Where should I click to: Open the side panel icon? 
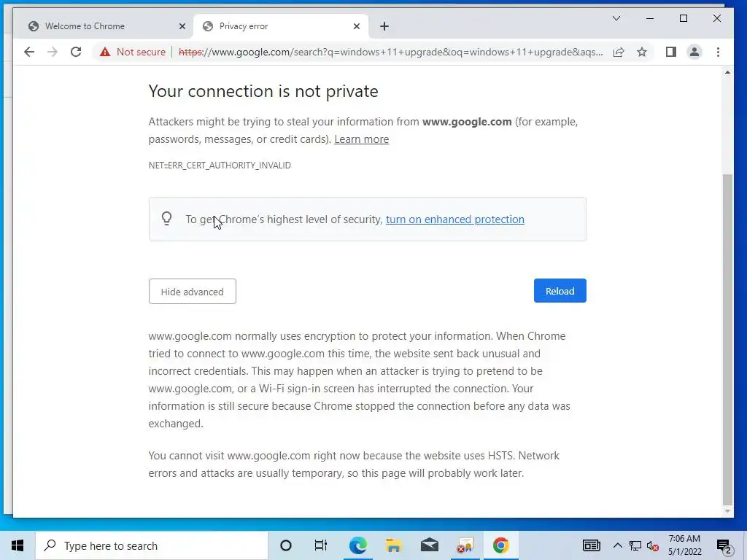pos(671,52)
